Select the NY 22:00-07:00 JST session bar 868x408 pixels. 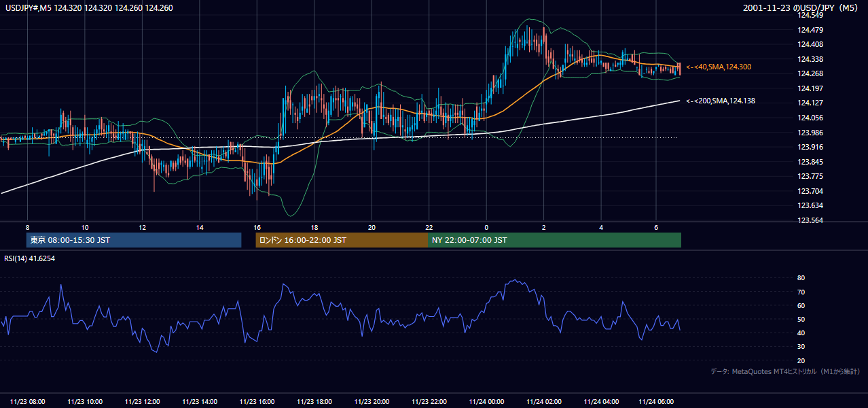554,240
